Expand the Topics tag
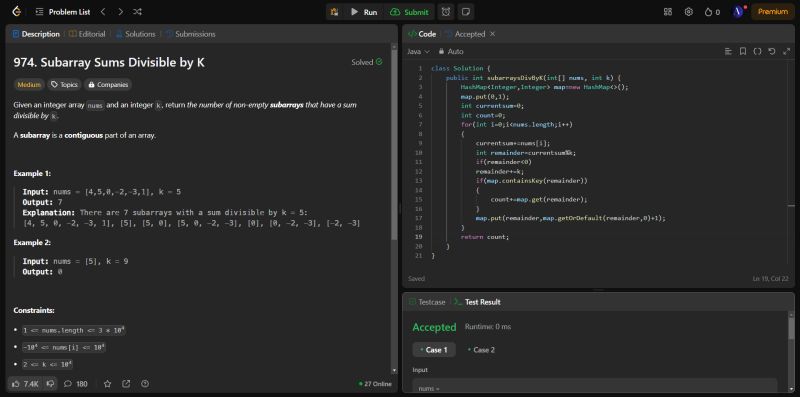This screenshot has height=397, width=800. (x=64, y=85)
